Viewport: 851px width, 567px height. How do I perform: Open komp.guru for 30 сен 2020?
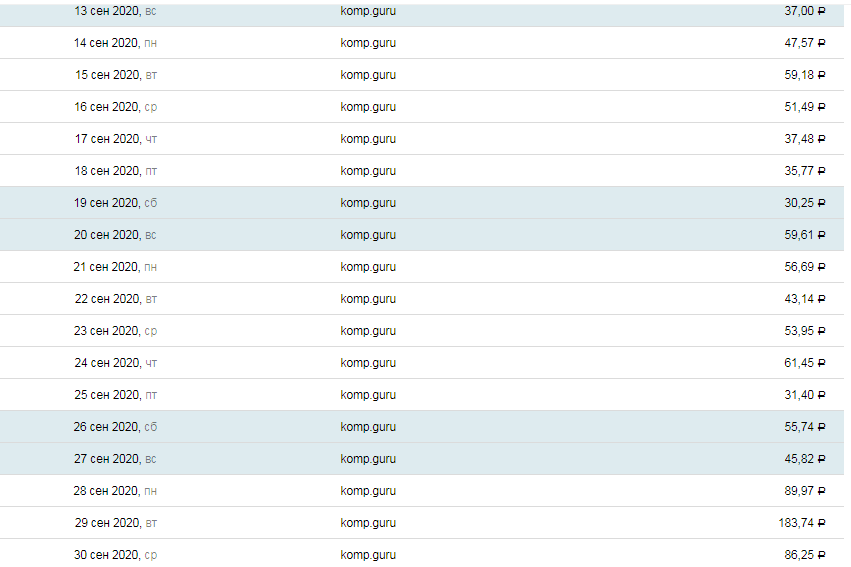coord(368,555)
